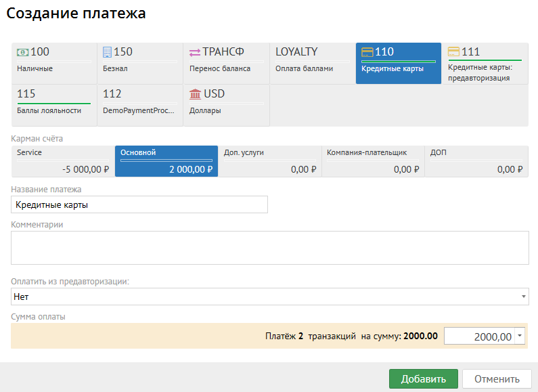Click the yellow card icon next to 111

point(453,52)
